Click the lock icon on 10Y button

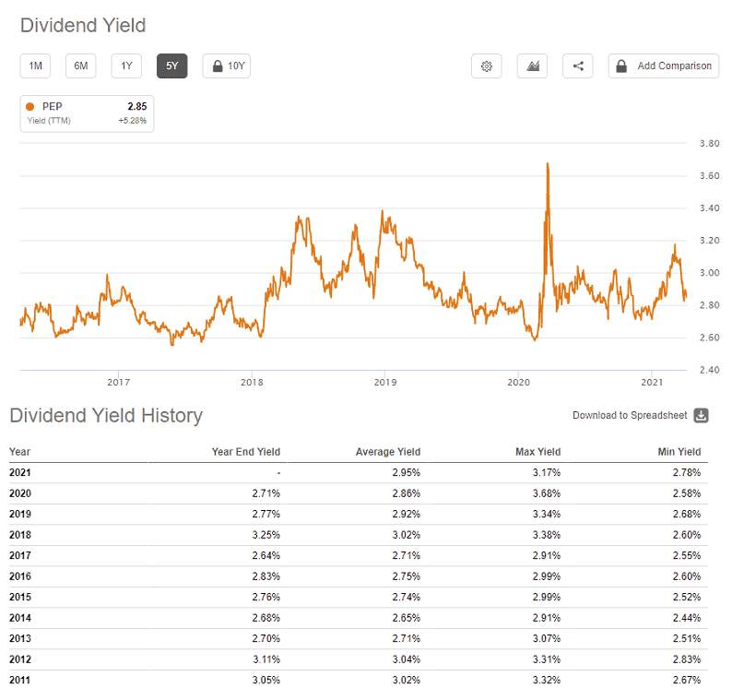(x=218, y=65)
